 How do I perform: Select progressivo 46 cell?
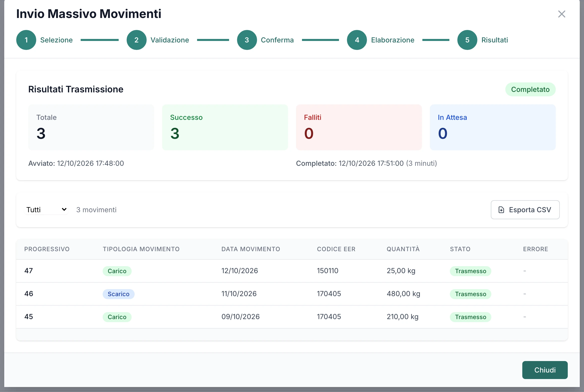29,294
